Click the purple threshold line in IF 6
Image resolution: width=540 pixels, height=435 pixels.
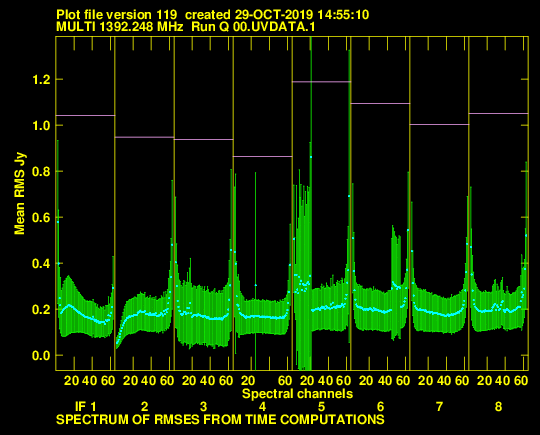(380, 103)
